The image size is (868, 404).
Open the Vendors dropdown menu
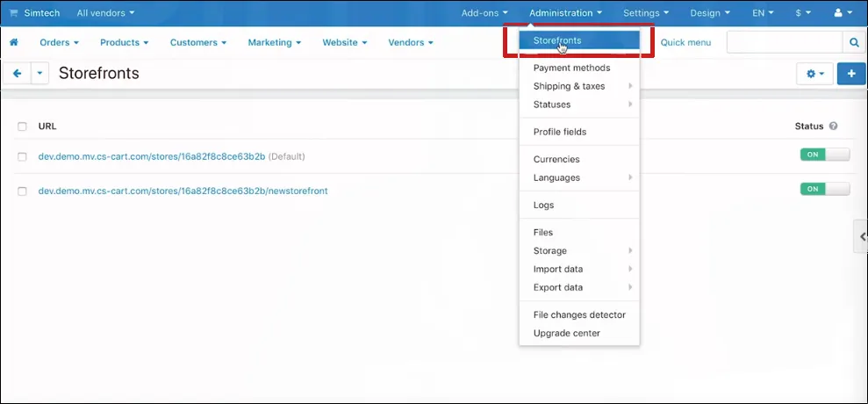[411, 42]
